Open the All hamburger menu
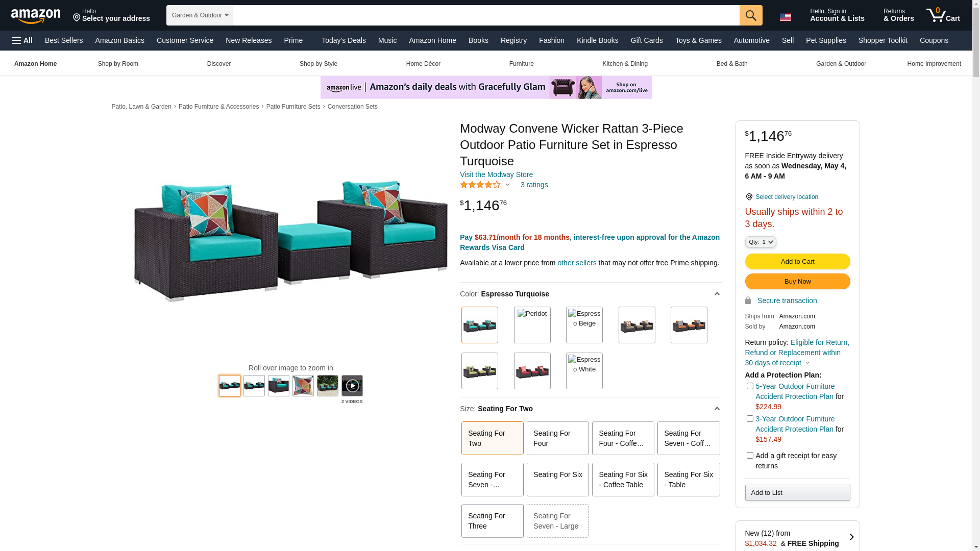 (x=22, y=40)
